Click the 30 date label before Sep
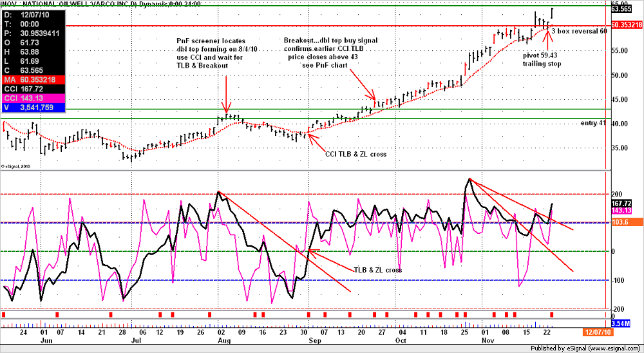Screen dimensions: 644x353 click(x=303, y=332)
